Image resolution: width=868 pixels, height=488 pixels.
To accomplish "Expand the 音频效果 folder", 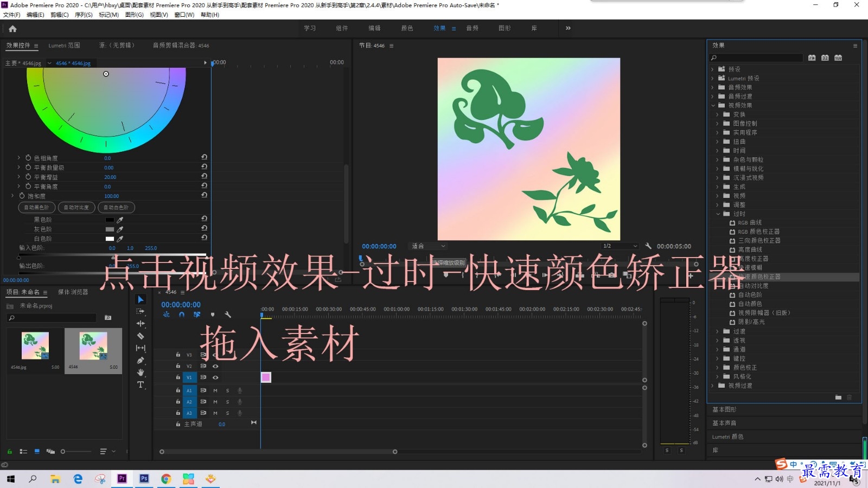I will [x=713, y=87].
